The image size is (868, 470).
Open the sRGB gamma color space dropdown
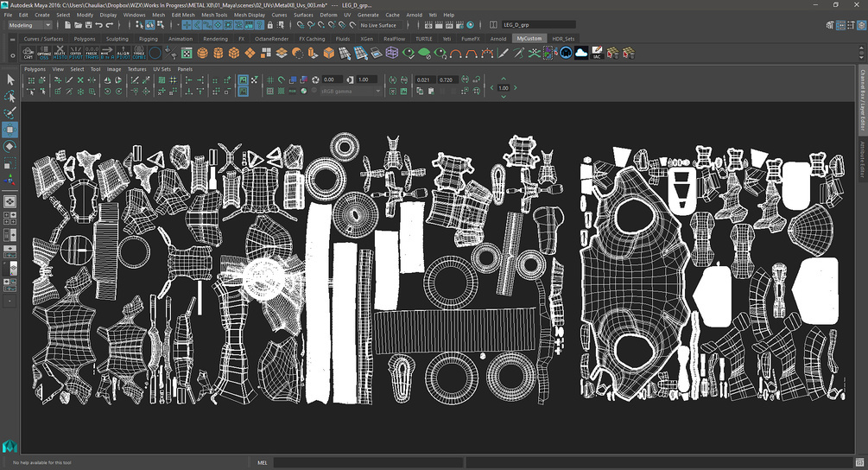[x=350, y=91]
